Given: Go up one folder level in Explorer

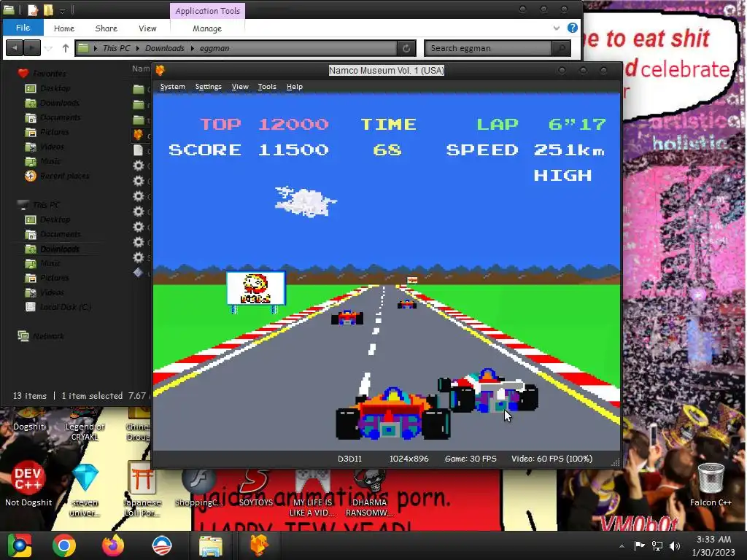Looking at the screenshot, I should (x=65, y=48).
